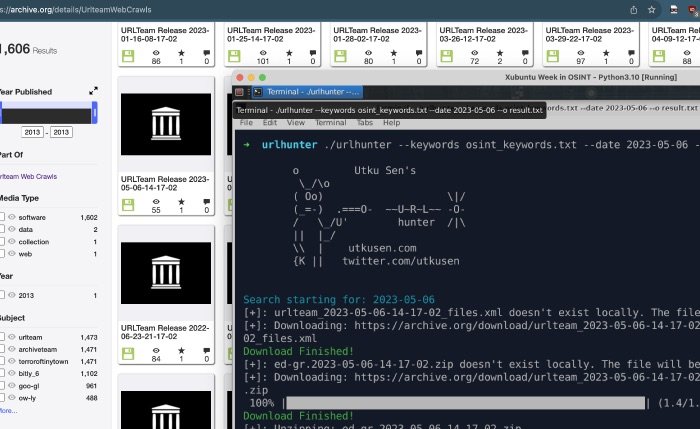Open thumbnail of Release 2023-05-06-14-17-02
This screenshot has height=429, width=700.
point(166,124)
